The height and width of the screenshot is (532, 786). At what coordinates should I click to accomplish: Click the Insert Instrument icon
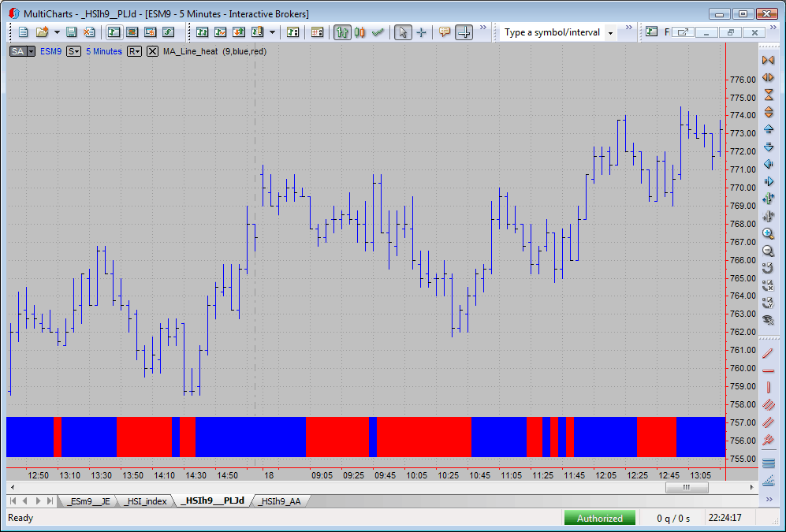(x=202, y=32)
